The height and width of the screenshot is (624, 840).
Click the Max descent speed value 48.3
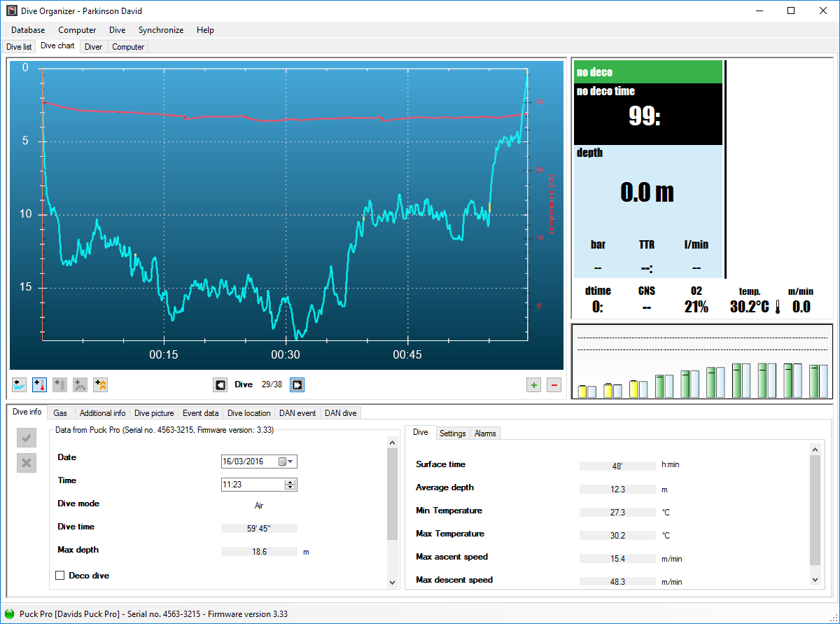617,582
